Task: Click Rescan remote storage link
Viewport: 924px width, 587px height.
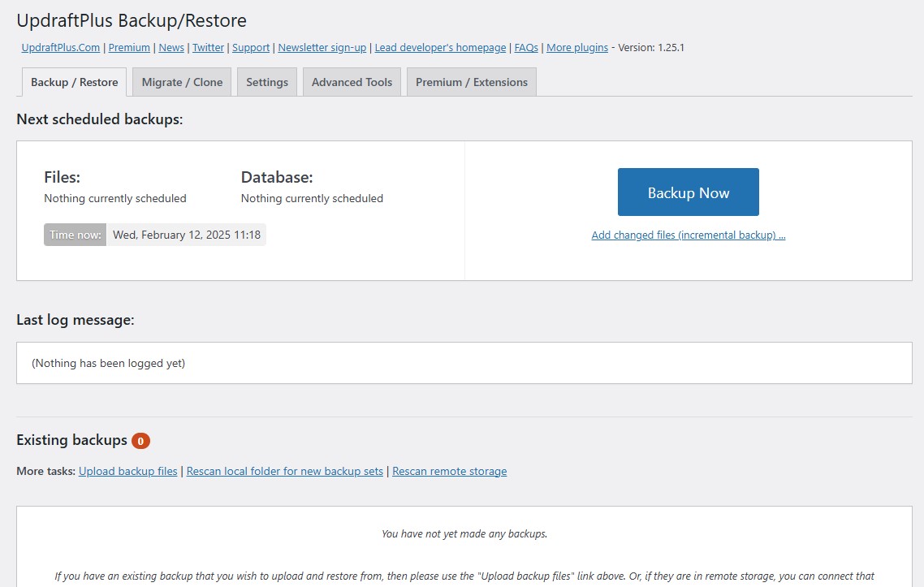Action: (x=450, y=472)
